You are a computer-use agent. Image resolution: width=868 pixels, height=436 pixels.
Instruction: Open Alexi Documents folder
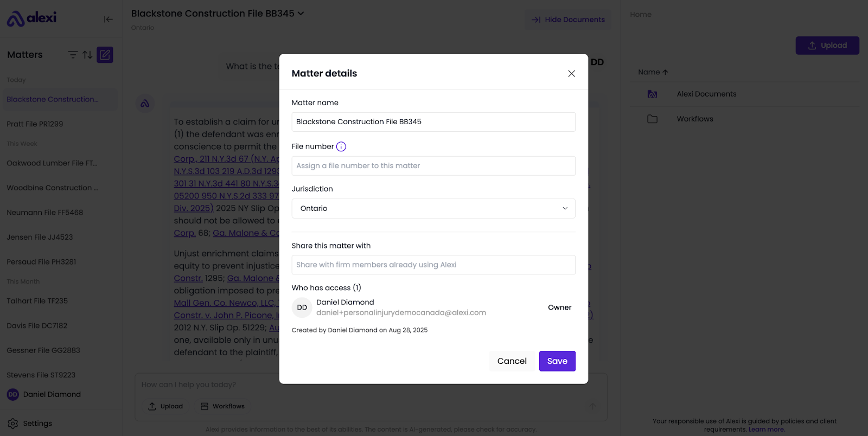(706, 94)
